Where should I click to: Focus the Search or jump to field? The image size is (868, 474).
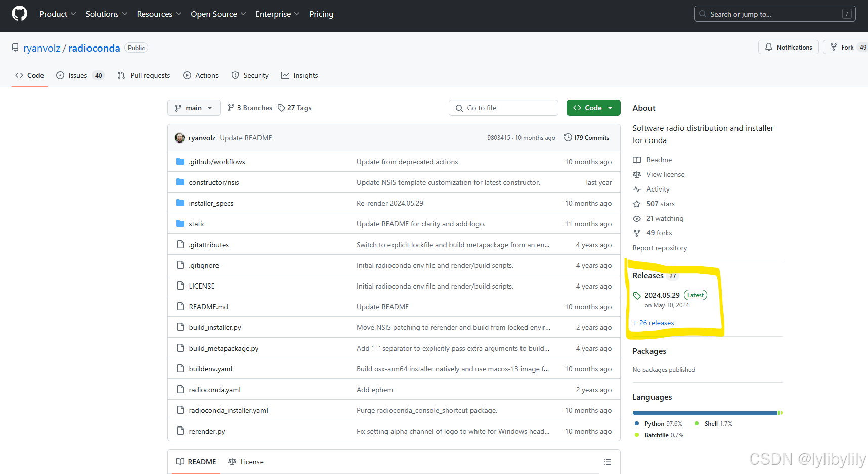pos(774,14)
